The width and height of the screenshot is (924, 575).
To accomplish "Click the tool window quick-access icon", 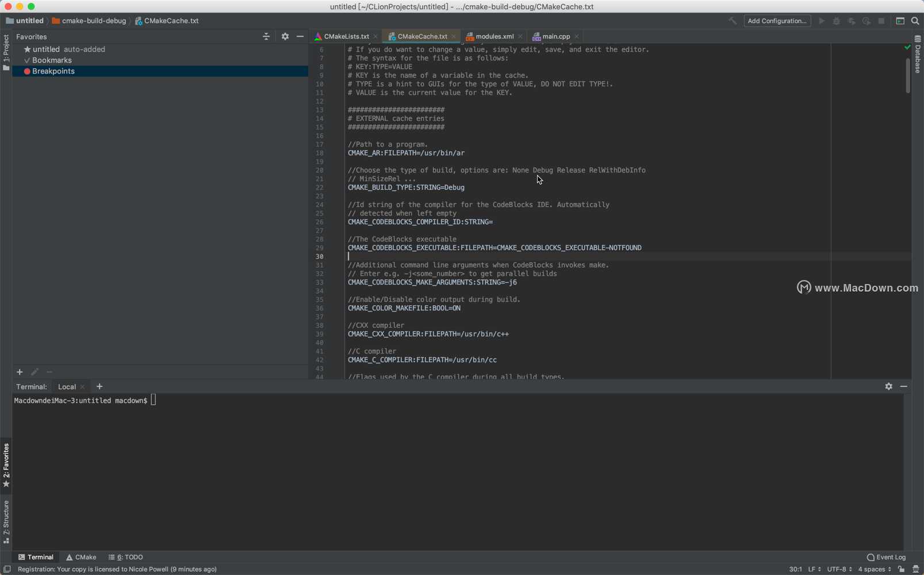I will point(7,569).
